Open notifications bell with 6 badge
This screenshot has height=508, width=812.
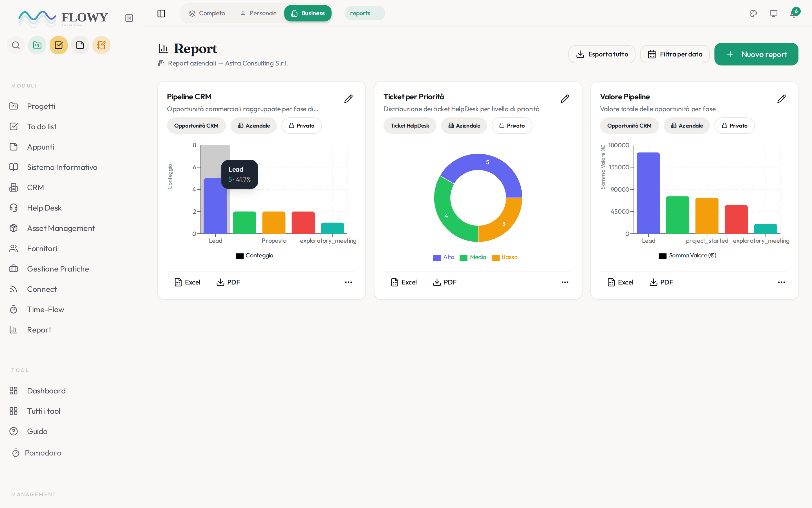(794, 13)
